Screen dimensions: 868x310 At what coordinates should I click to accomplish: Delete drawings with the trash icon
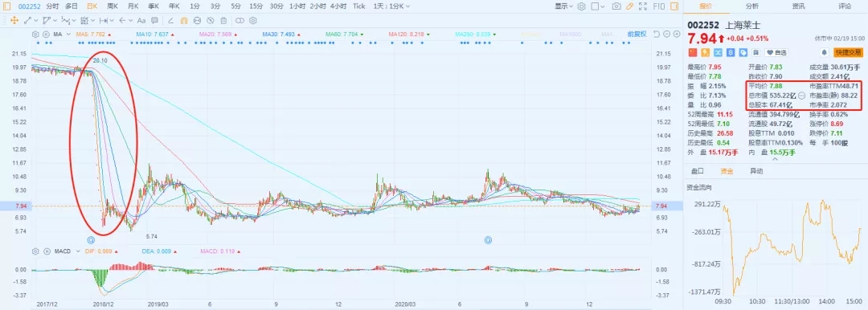point(223,21)
